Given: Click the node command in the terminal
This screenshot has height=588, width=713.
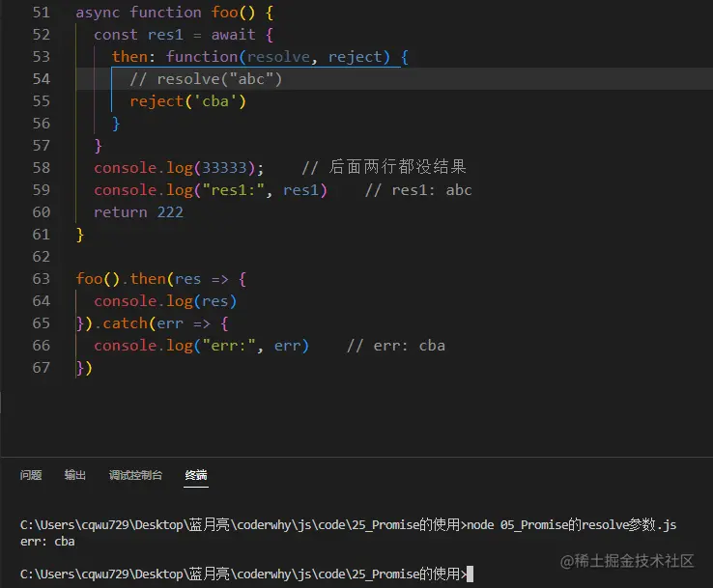Looking at the screenshot, I should coord(572,525).
